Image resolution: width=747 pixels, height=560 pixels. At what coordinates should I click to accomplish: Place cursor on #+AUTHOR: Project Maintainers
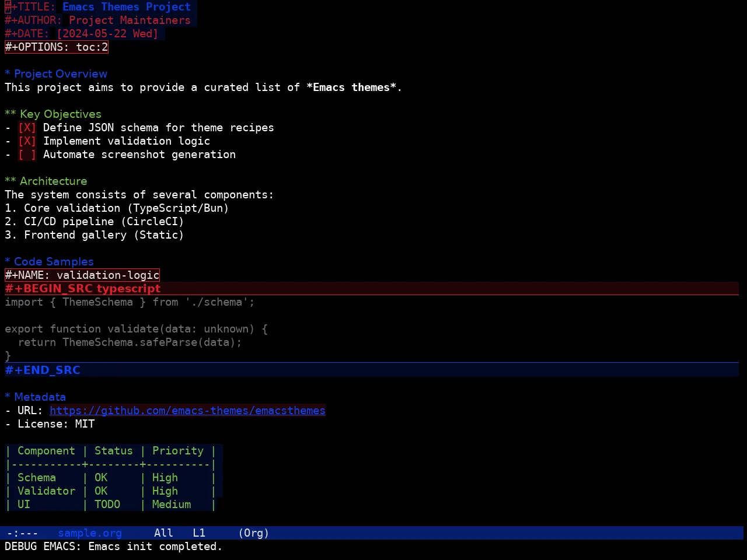click(98, 20)
